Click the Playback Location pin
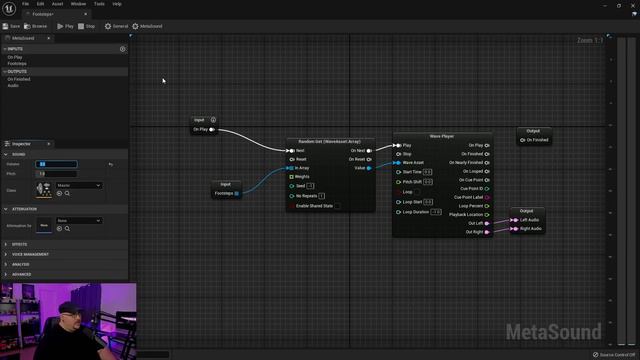 pos(487,215)
